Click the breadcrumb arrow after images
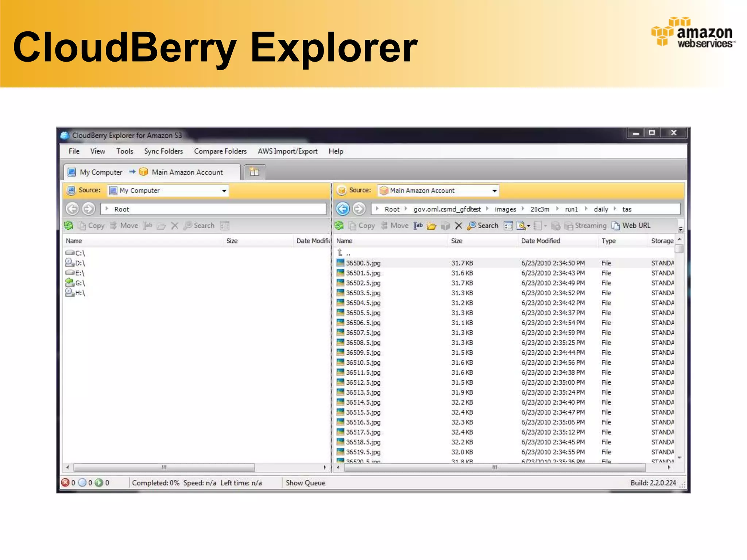 [523, 209]
